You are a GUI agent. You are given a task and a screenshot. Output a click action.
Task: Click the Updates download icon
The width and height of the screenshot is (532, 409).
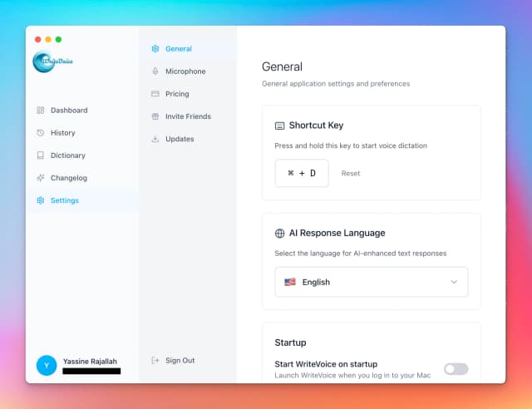[155, 139]
